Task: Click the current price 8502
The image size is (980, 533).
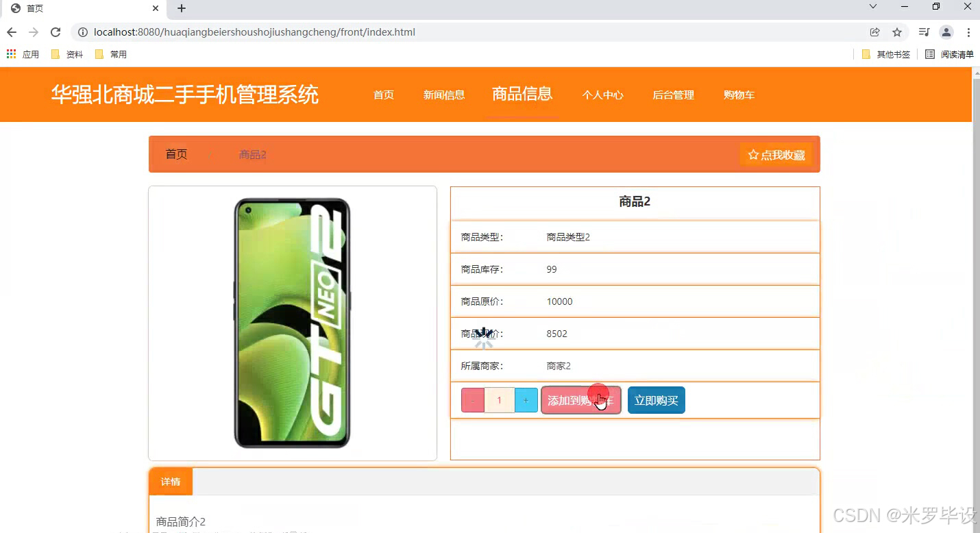Action: [x=556, y=334]
